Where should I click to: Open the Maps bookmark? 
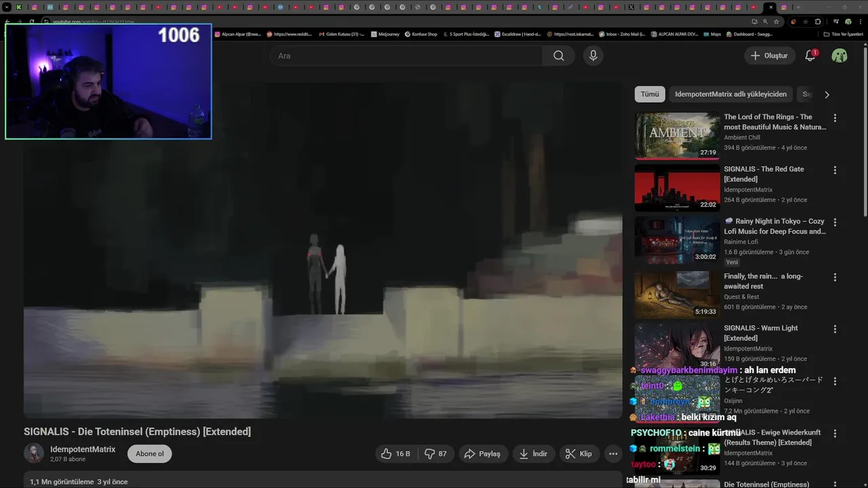[712, 34]
